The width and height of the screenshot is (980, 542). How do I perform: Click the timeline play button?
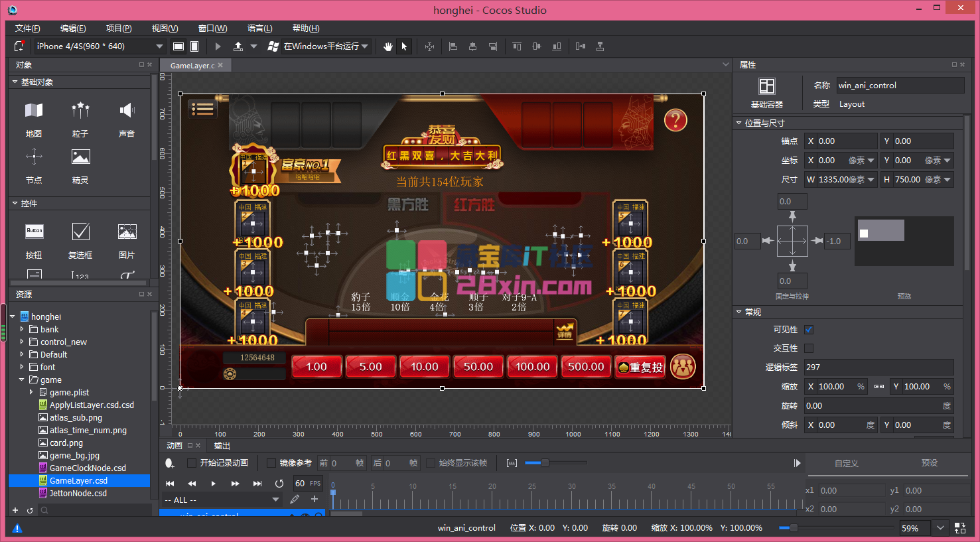(213, 484)
